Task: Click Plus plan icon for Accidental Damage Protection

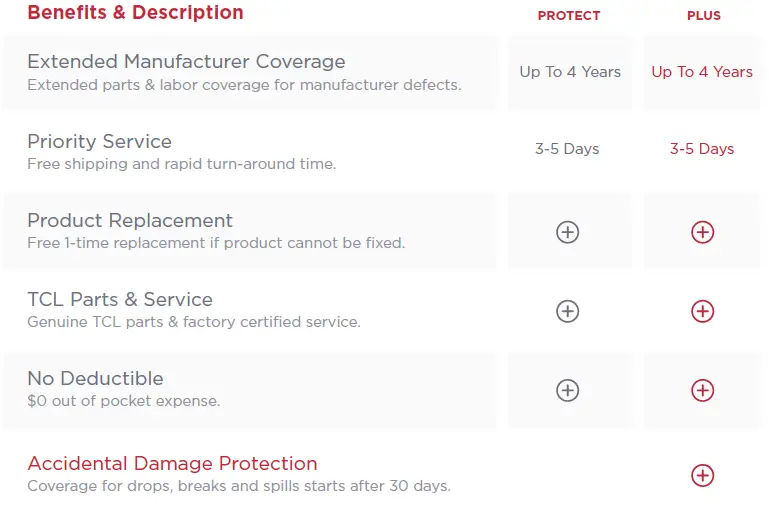Action: 703,475
